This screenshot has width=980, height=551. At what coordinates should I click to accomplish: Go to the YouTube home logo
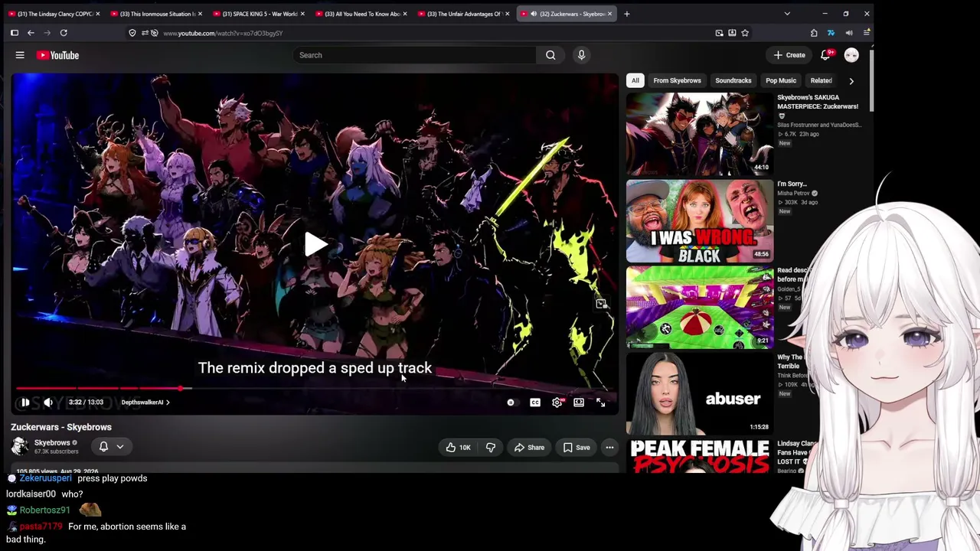click(x=57, y=55)
